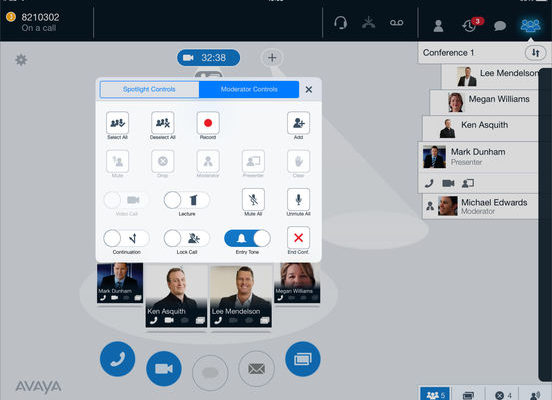Screen dimensions: 552x400
Task: Mute all participants with Mute All
Action: pyautogui.click(x=253, y=200)
